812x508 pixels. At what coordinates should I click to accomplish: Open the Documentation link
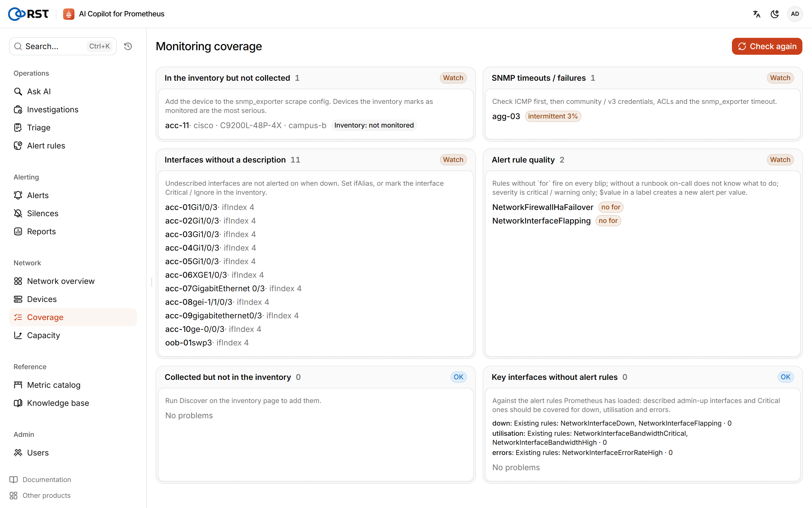40,479
